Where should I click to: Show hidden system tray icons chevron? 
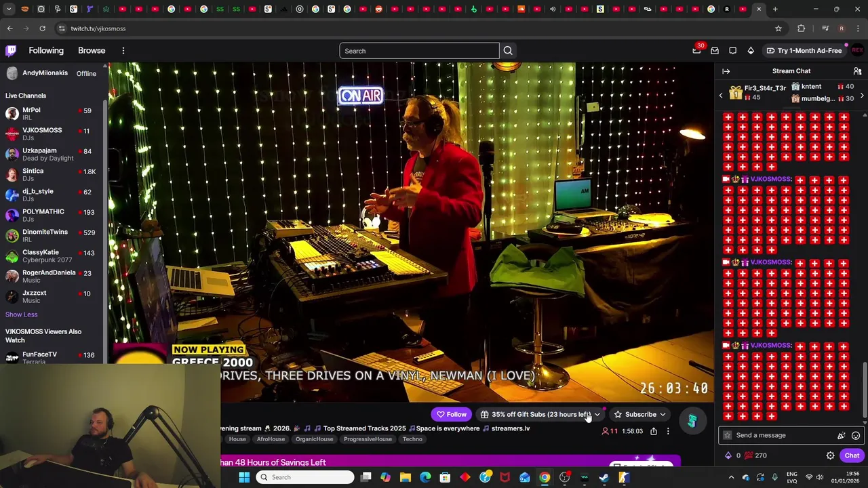coord(731,477)
